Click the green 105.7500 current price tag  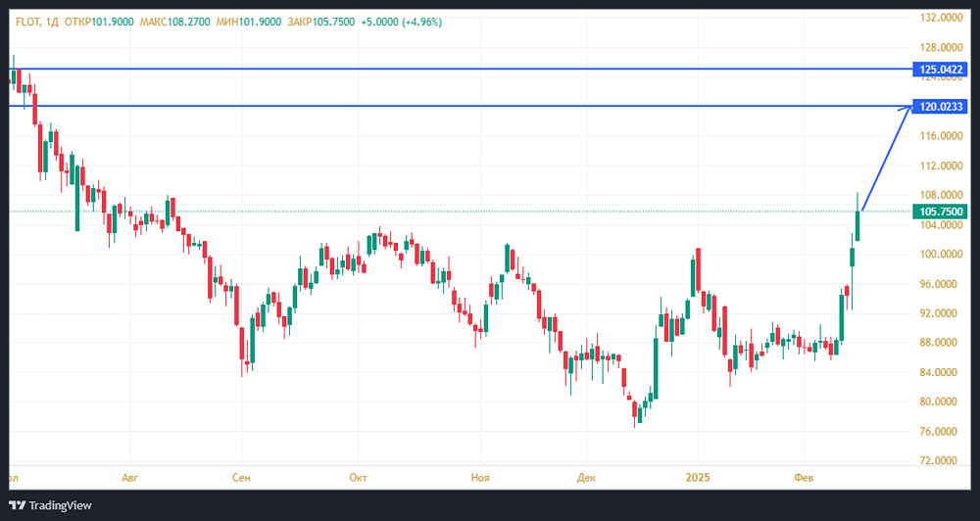click(939, 212)
